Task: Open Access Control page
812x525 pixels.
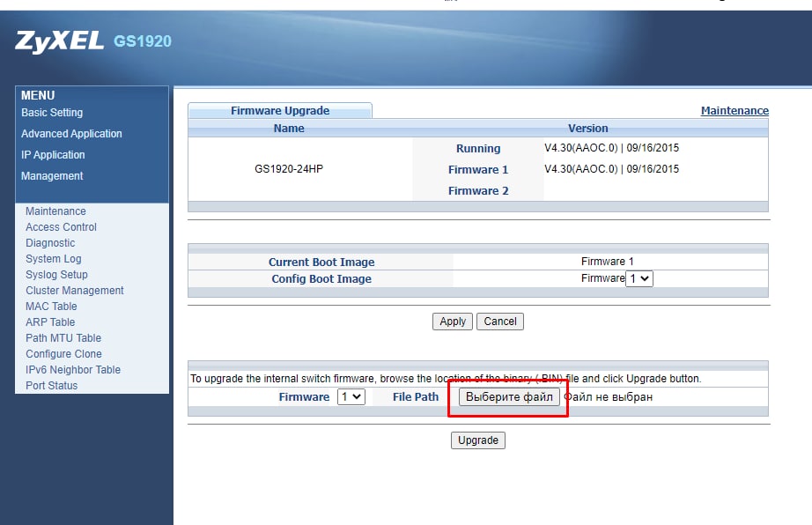Action: pos(61,226)
